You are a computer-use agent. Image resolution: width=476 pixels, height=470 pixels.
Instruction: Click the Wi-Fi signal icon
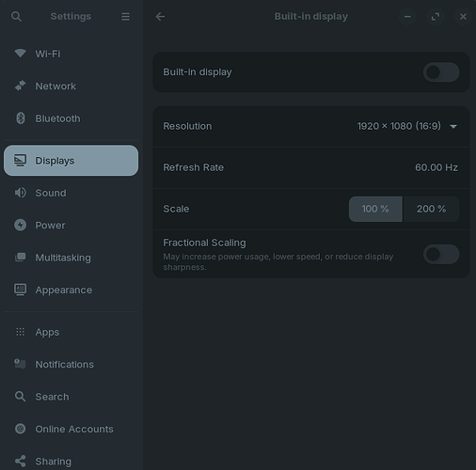pyautogui.click(x=21, y=54)
